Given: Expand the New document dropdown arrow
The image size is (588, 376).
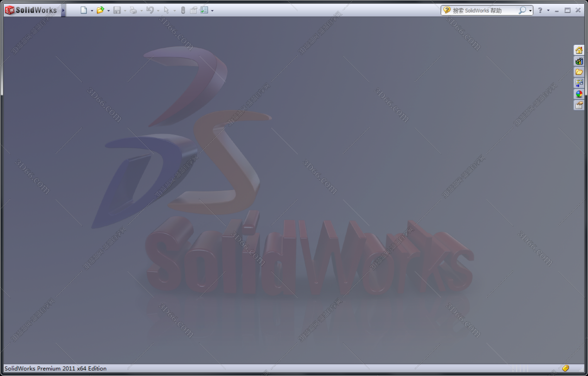Looking at the screenshot, I should [x=92, y=10].
